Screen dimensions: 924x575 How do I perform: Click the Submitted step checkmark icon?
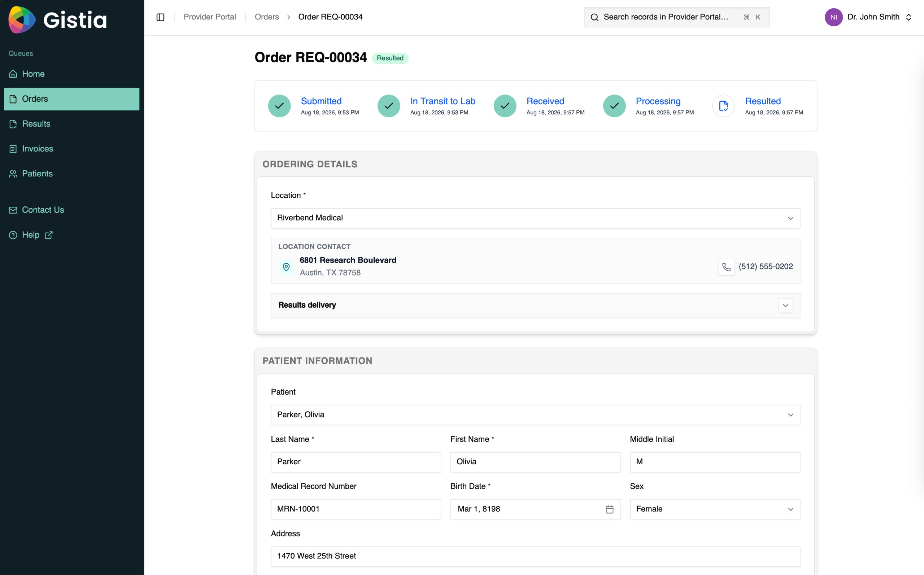(279, 106)
